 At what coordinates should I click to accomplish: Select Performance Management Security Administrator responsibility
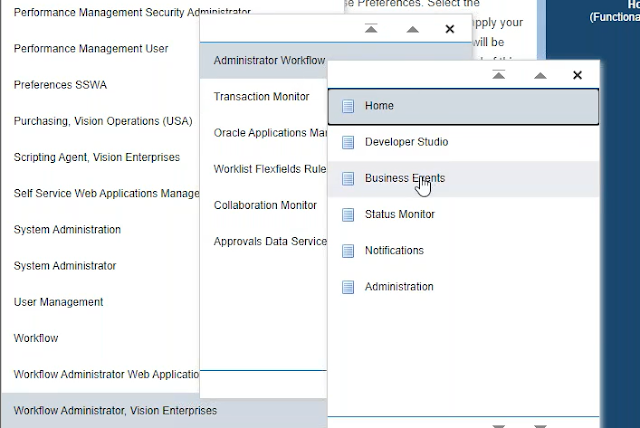point(132,12)
